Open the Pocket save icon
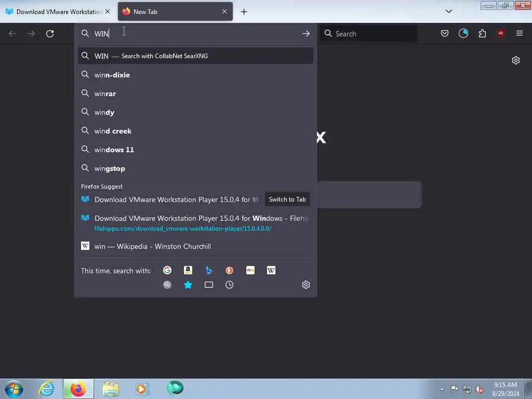 (445, 33)
